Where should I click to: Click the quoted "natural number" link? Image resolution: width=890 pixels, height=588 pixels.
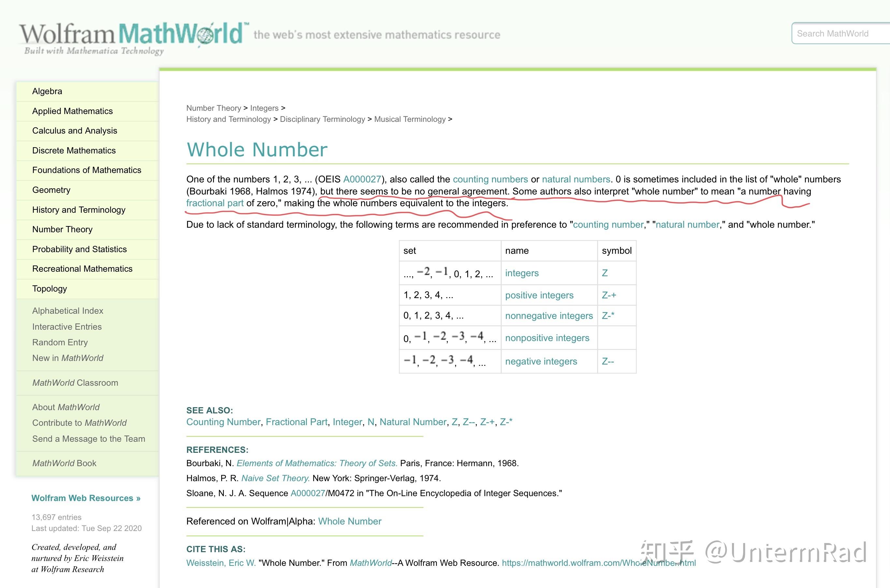pos(688,225)
